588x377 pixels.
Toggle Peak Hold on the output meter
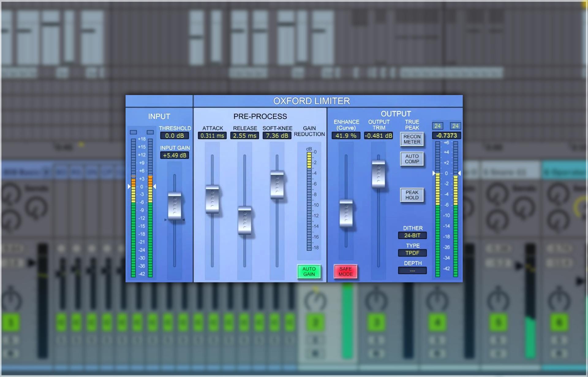pos(412,195)
